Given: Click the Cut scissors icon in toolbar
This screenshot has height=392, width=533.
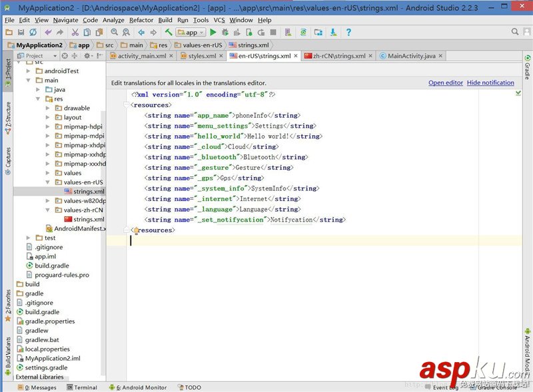Looking at the screenshot, I should click(x=75, y=32).
